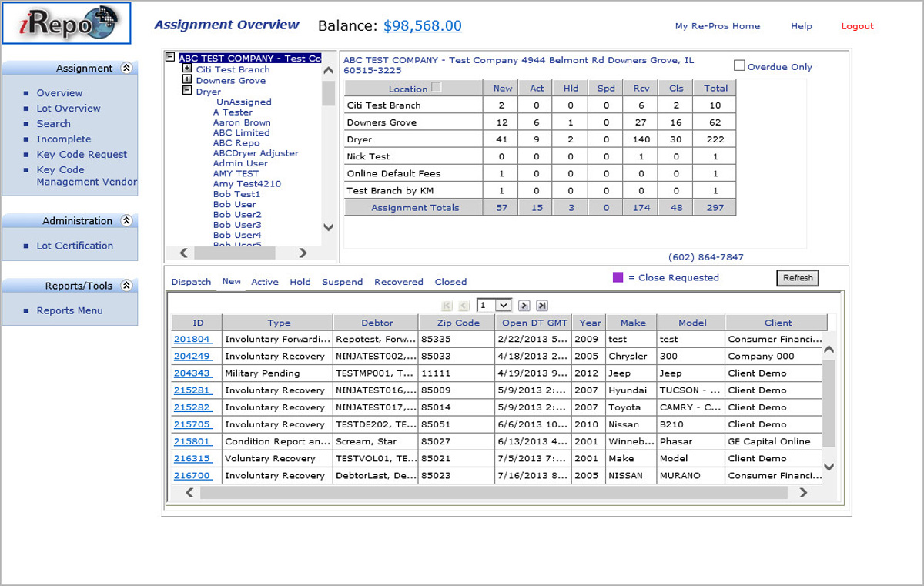
Task: Go to previous page of assignments
Action: (464, 306)
